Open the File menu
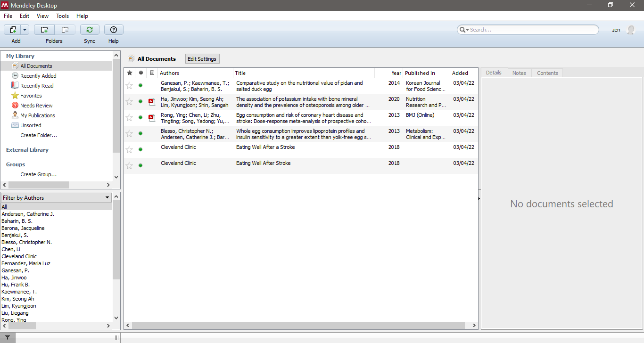 (8, 16)
